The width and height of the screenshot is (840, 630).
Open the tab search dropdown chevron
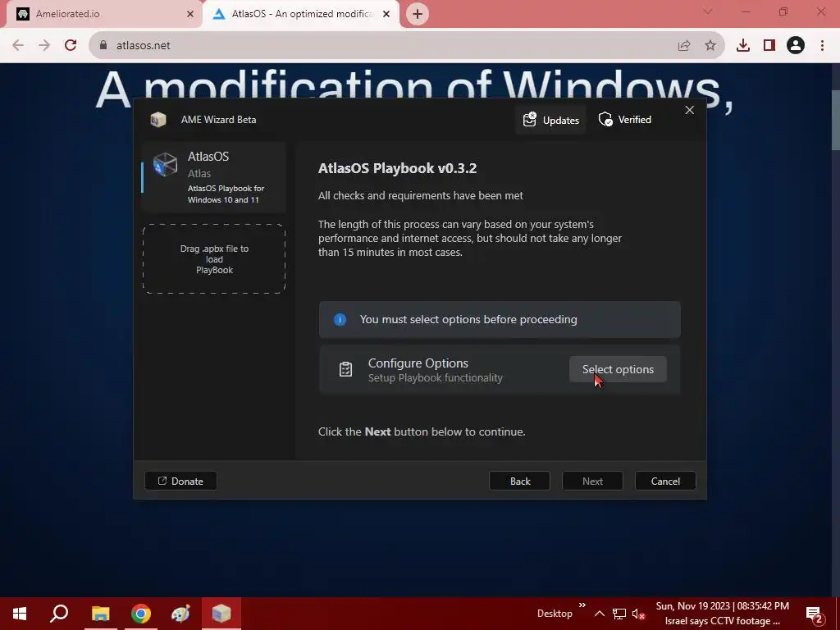(708, 11)
